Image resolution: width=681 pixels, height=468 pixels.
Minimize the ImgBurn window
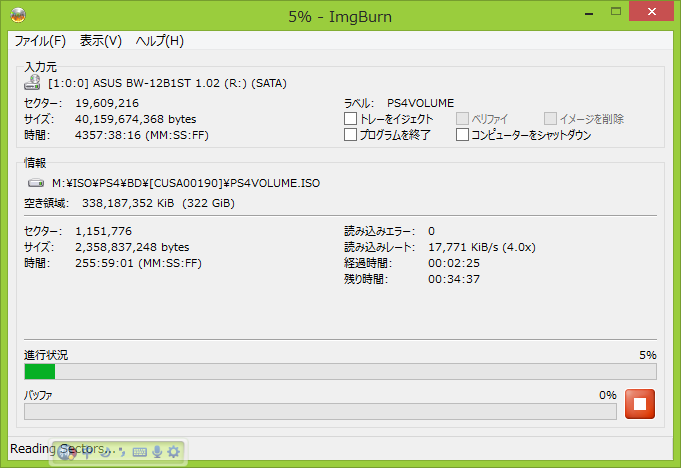589,13
